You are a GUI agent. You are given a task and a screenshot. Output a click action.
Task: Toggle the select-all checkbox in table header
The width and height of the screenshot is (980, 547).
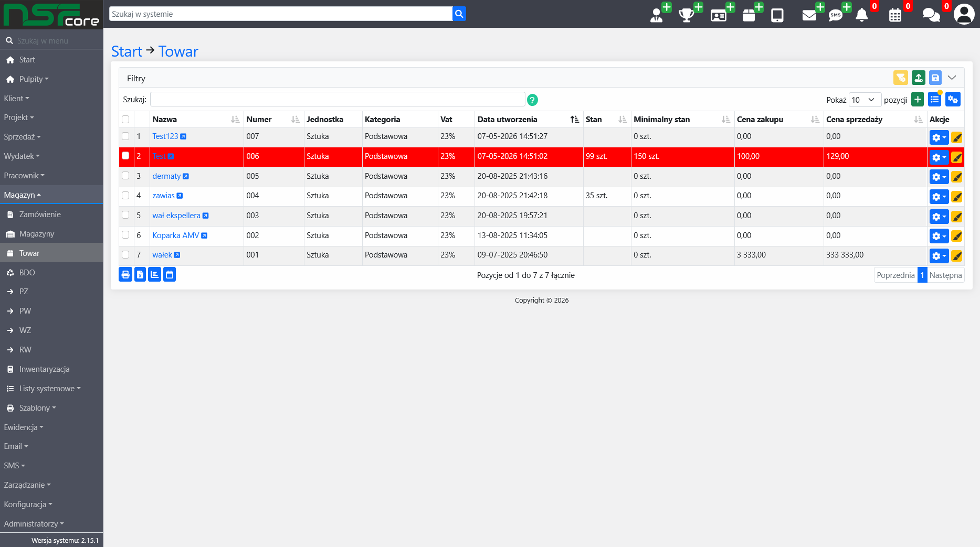coord(125,120)
